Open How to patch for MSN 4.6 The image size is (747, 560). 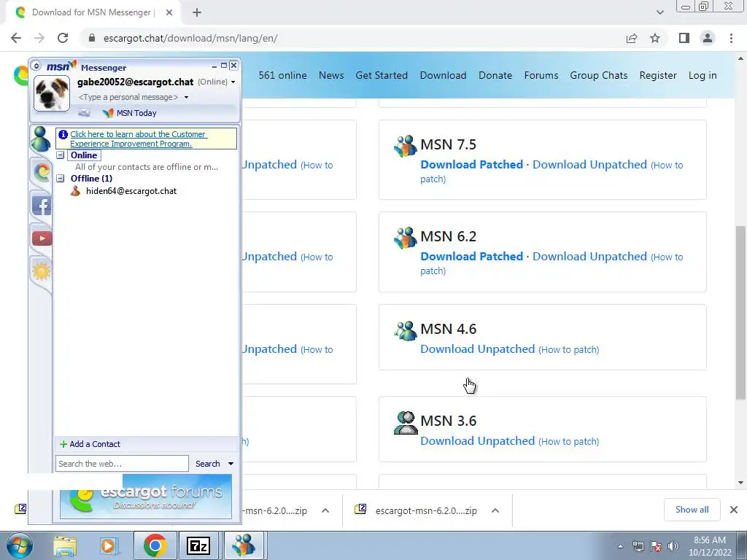(569, 349)
